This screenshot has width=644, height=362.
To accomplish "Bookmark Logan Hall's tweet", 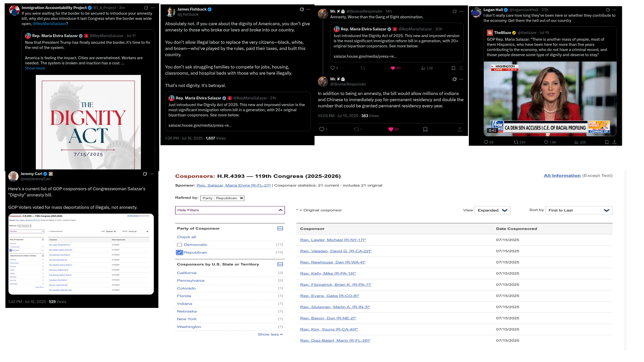I will coord(607,142).
